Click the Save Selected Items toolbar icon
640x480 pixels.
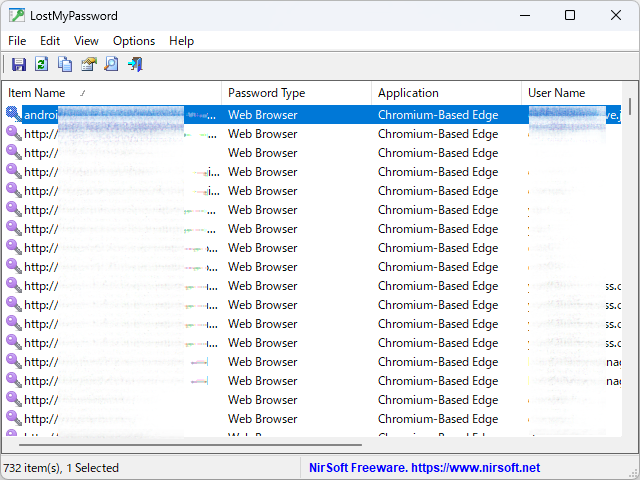[18, 65]
